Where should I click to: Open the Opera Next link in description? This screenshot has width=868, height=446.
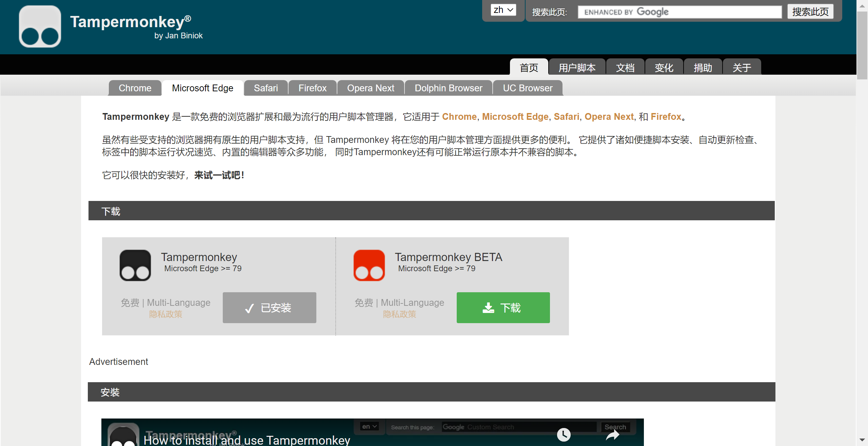click(x=609, y=116)
